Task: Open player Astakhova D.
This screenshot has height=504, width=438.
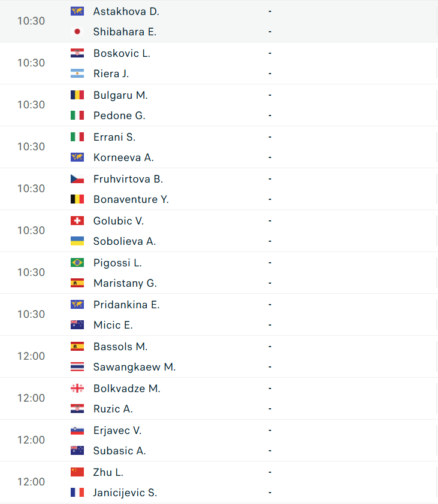Action: 126,11
